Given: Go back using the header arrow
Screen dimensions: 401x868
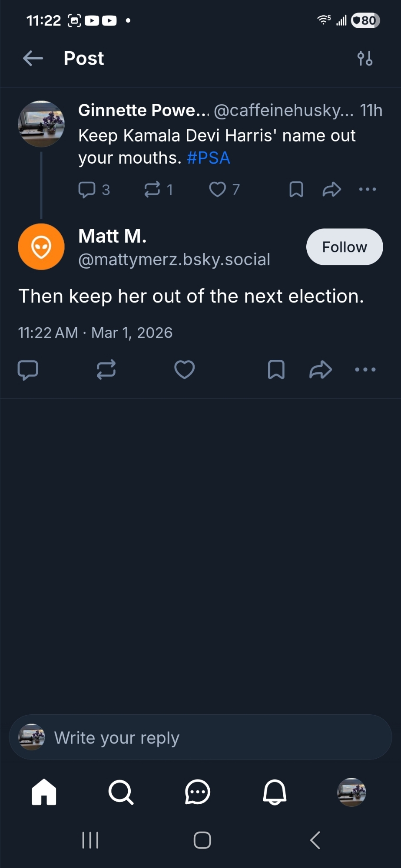Looking at the screenshot, I should point(33,58).
